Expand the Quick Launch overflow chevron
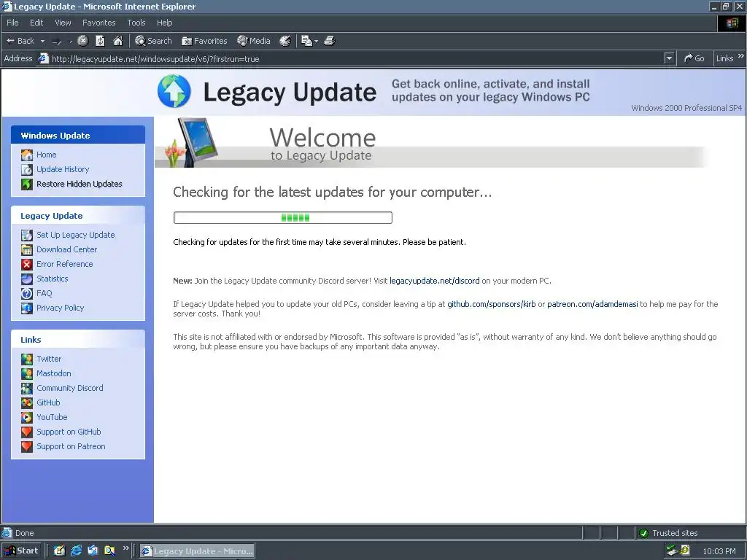Viewport: 747px width, 560px height. tap(125, 548)
